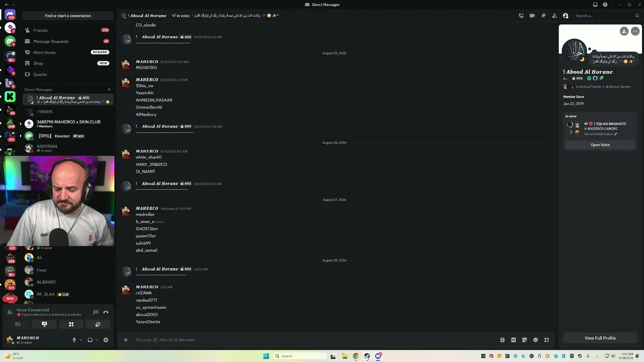Start a voice call with Abood Al Horane
This screenshot has height=362, width=644.
tap(521, 16)
